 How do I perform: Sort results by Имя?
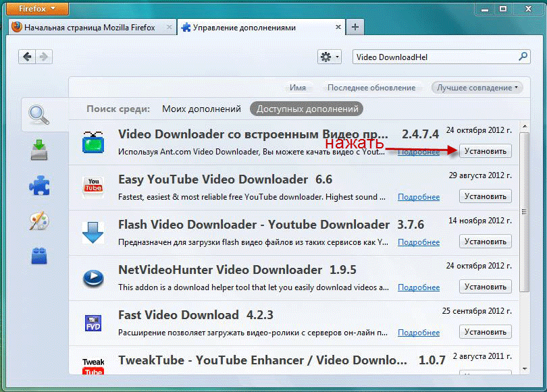point(298,88)
